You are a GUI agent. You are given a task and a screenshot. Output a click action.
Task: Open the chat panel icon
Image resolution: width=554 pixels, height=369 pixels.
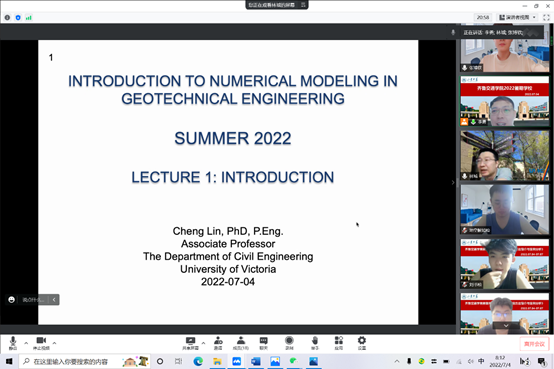point(264,343)
